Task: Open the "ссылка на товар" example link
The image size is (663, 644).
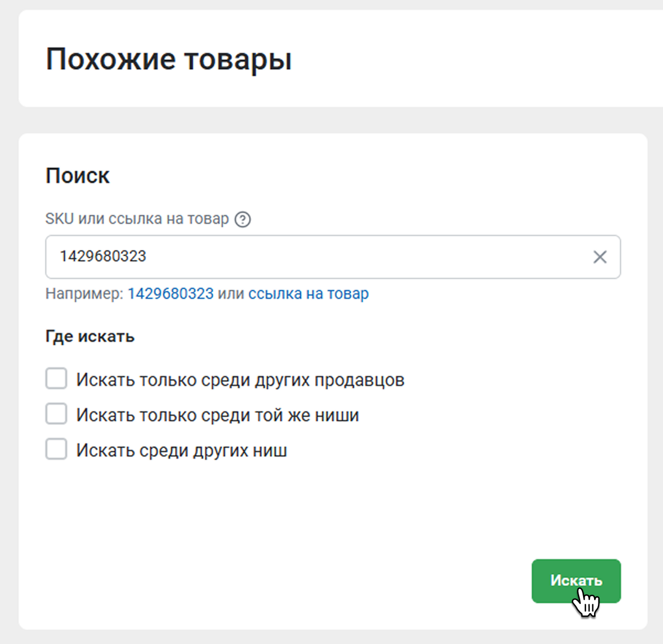Action: click(x=308, y=293)
